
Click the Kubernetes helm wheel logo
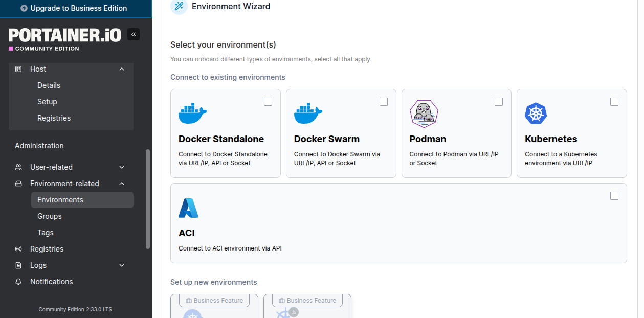click(536, 113)
